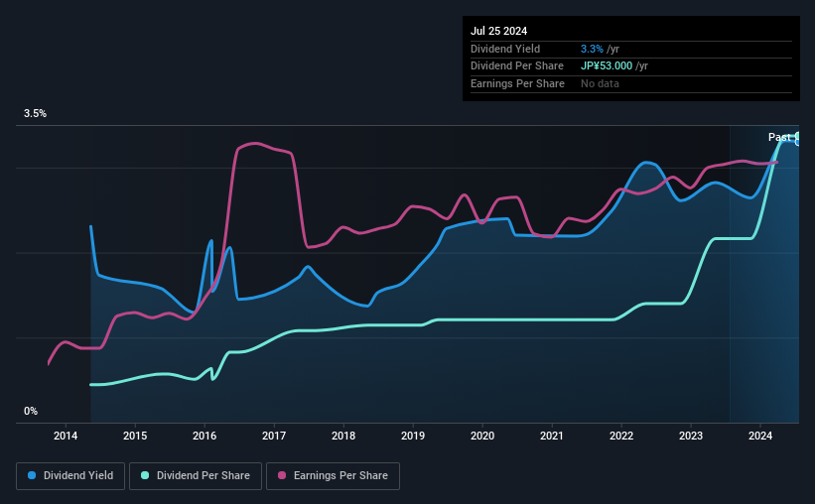Click the 2017 x-axis label
Image resolution: width=815 pixels, height=504 pixels.
(x=274, y=436)
